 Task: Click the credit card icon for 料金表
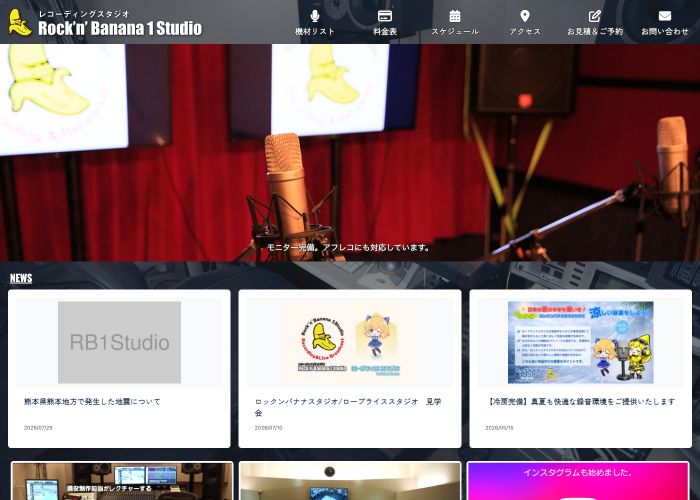click(x=385, y=16)
